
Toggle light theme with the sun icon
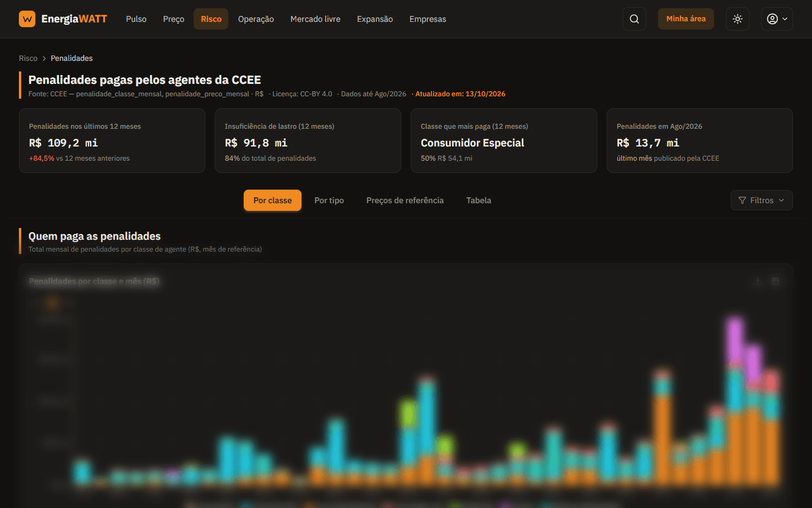[x=738, y=19]
